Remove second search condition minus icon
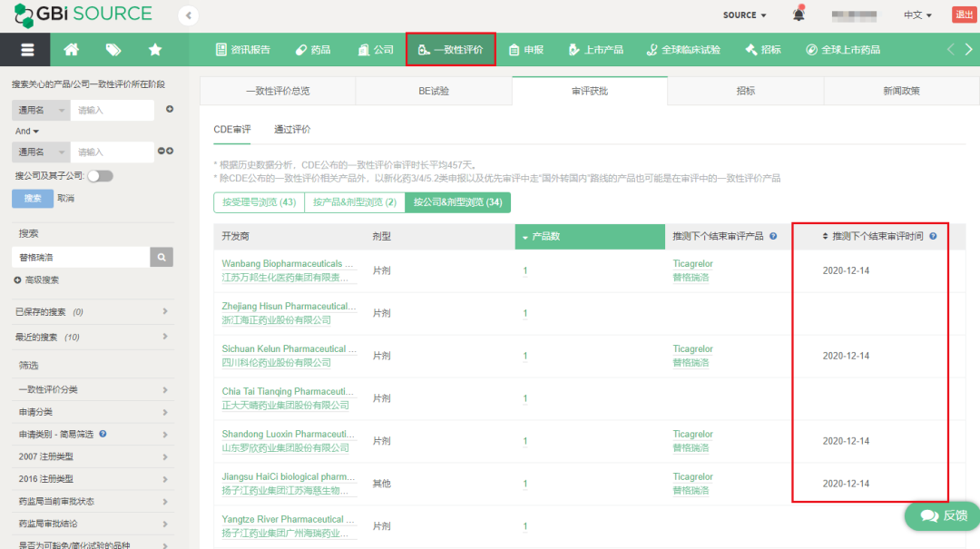980x549 pixels. 162,152
